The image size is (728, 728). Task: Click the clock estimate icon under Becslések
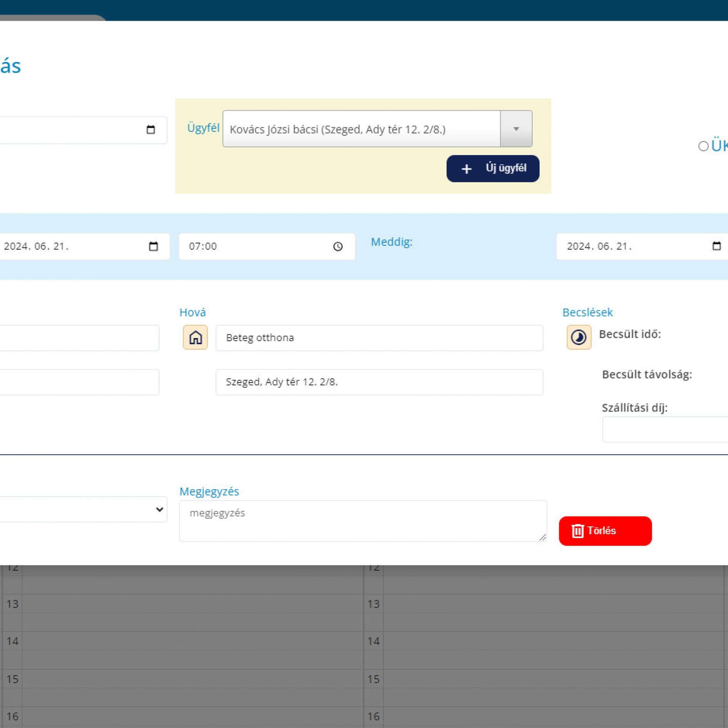(578, 337)
